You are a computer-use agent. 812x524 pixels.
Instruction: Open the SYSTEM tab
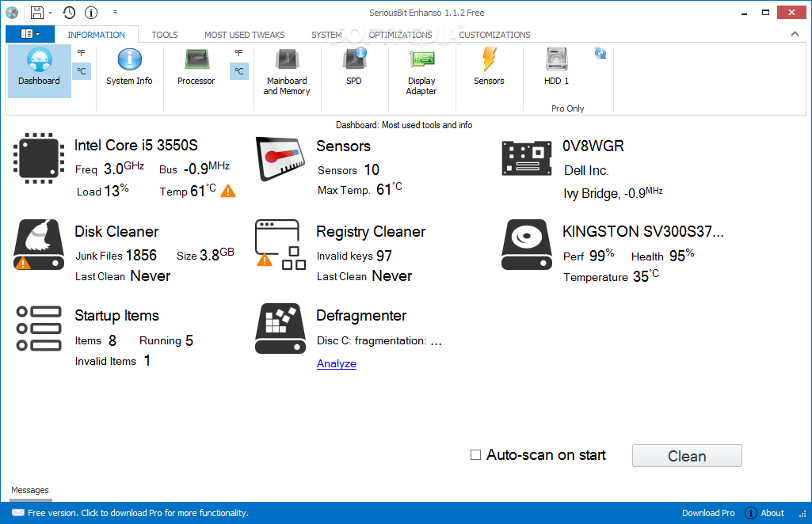pos(326,35)
